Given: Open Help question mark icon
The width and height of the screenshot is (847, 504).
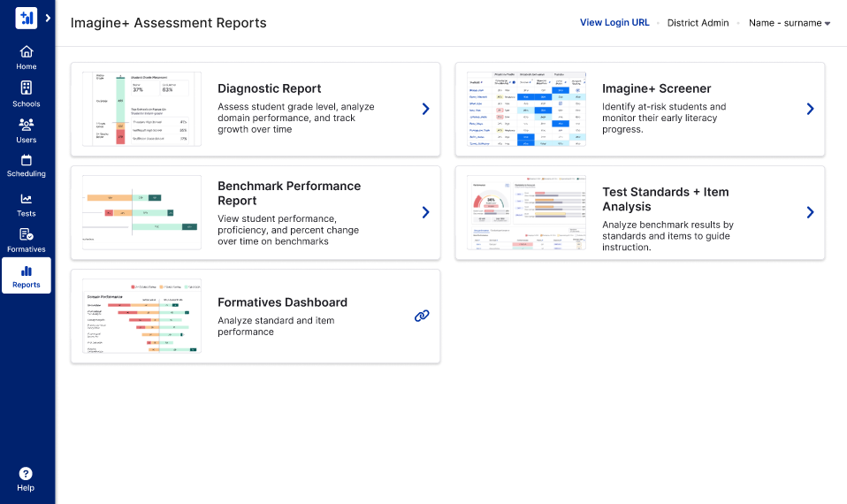Looking at the screenshot, I should pos(26,474).
